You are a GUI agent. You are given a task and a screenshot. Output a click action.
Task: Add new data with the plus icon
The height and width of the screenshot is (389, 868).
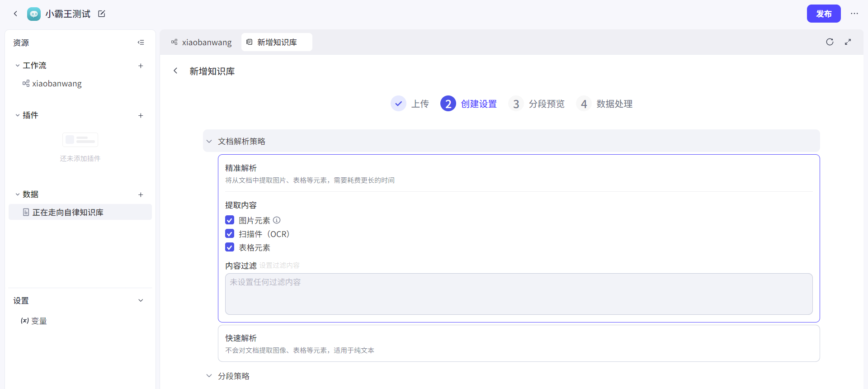[141, 194]
